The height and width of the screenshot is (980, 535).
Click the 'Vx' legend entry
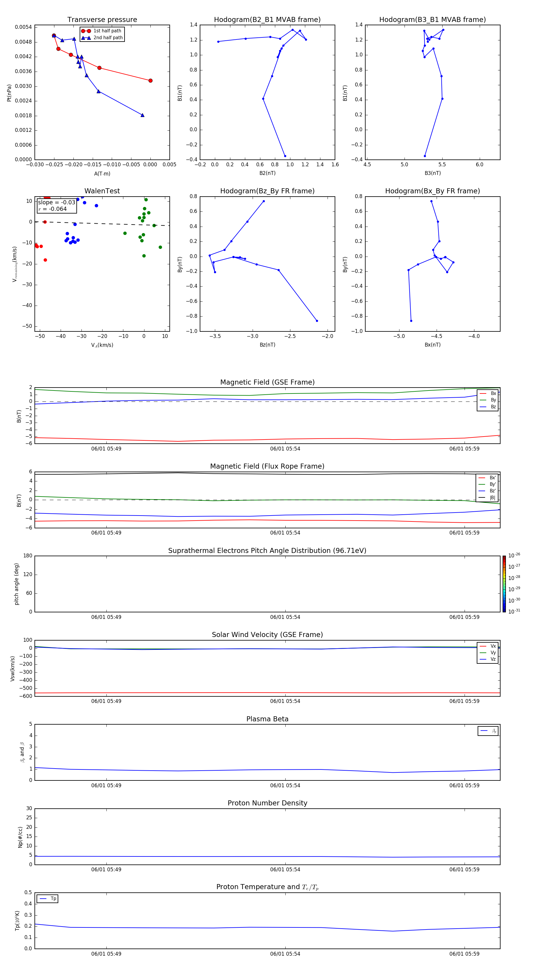[x=488, y=646]
